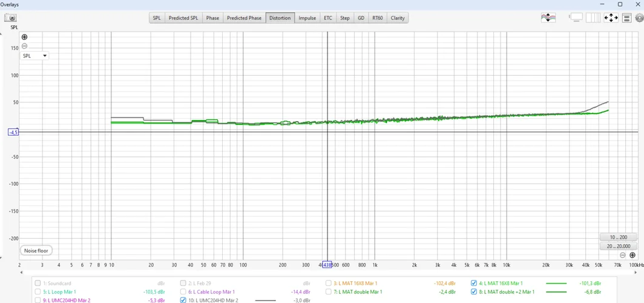Screen dimensions: 644x303
Task: Uncheck 10: L UMC204HD Mär 2 trace
Action: click(x=183, y=300)
